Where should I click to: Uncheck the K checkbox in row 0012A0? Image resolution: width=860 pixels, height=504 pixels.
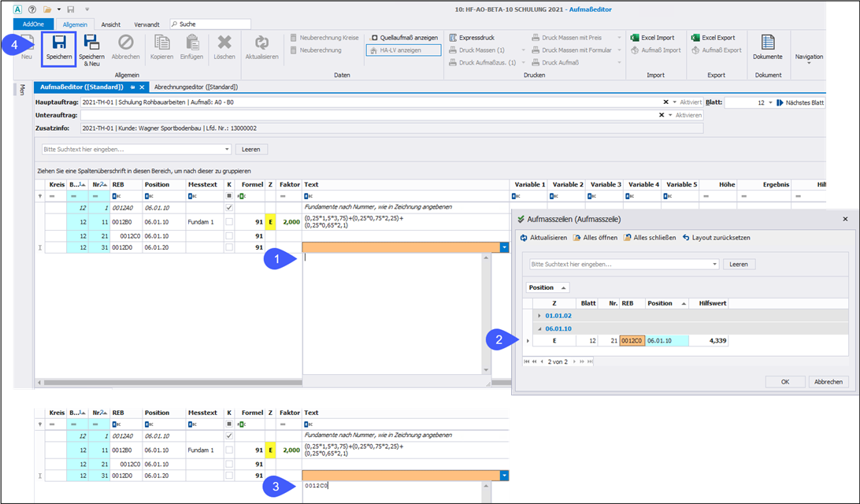(229, 206)
